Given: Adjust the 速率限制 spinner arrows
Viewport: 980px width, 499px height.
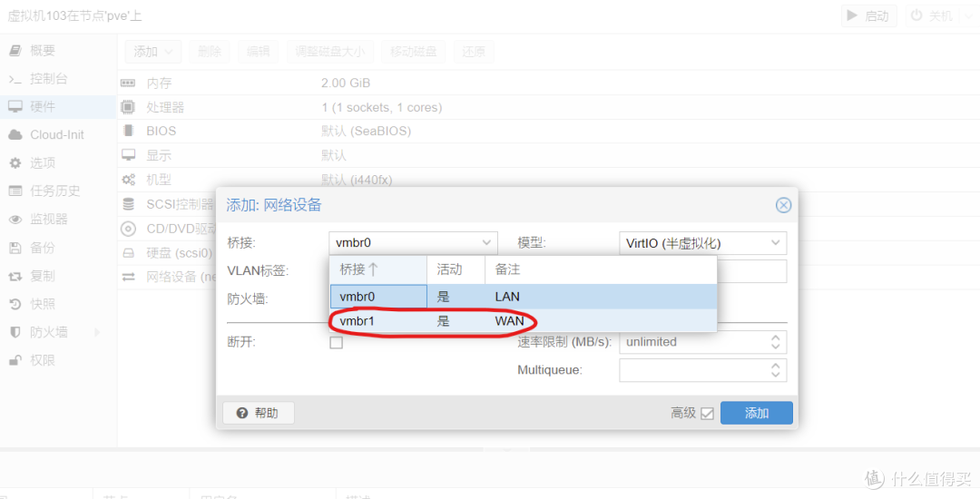Looking at the screenshot, I should click(x=776, y=342).
